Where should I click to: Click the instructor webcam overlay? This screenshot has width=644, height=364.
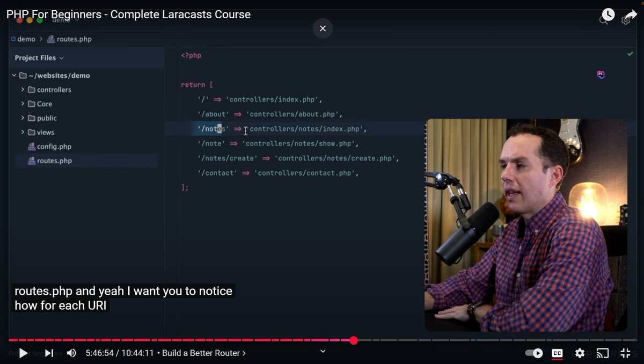click(526, 225)
